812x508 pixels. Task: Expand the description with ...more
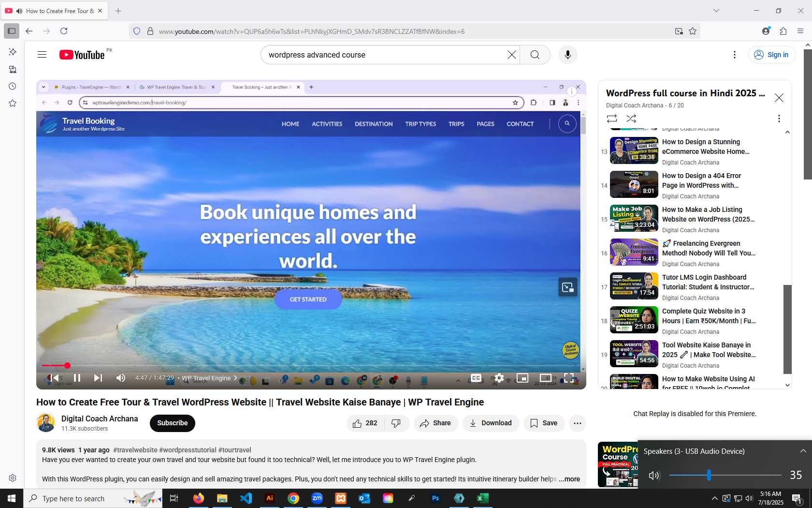(x=569, y=479)
